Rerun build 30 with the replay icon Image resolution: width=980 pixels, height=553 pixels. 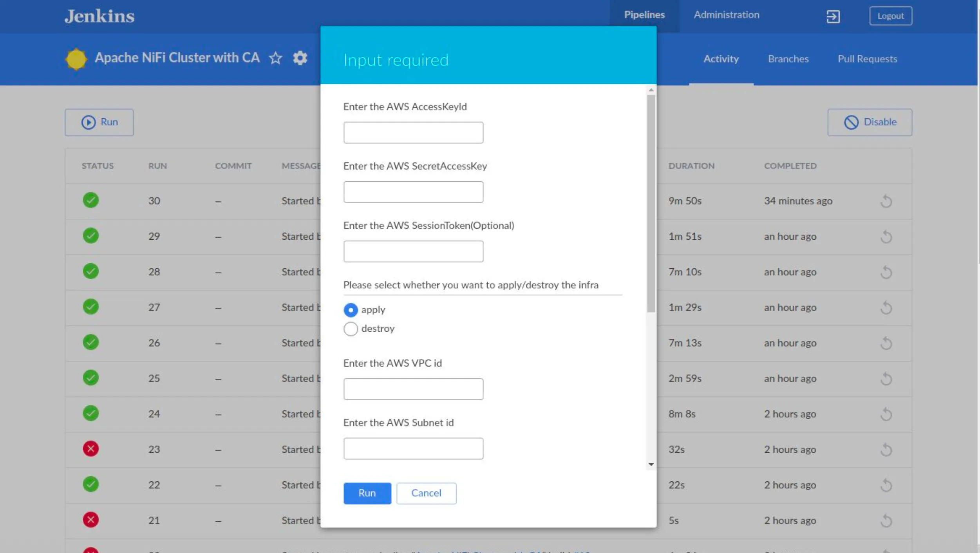click(x=886, y=201)
